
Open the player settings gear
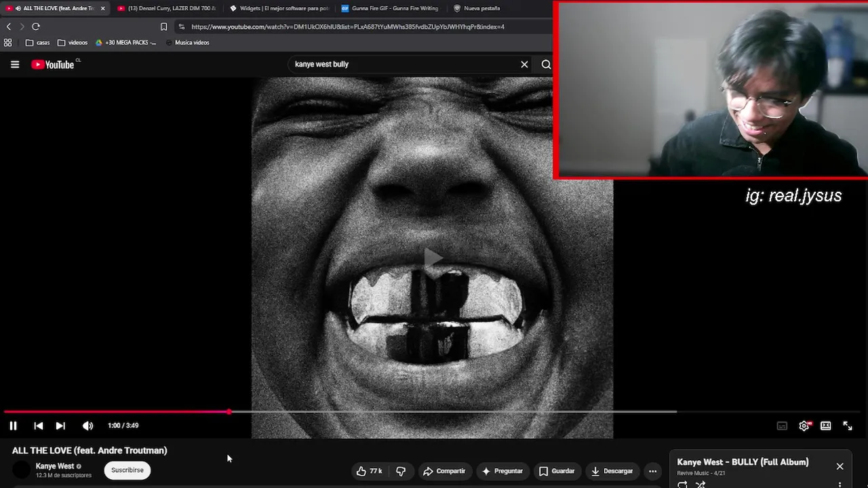pyautogui.click(x=804, y=426)
